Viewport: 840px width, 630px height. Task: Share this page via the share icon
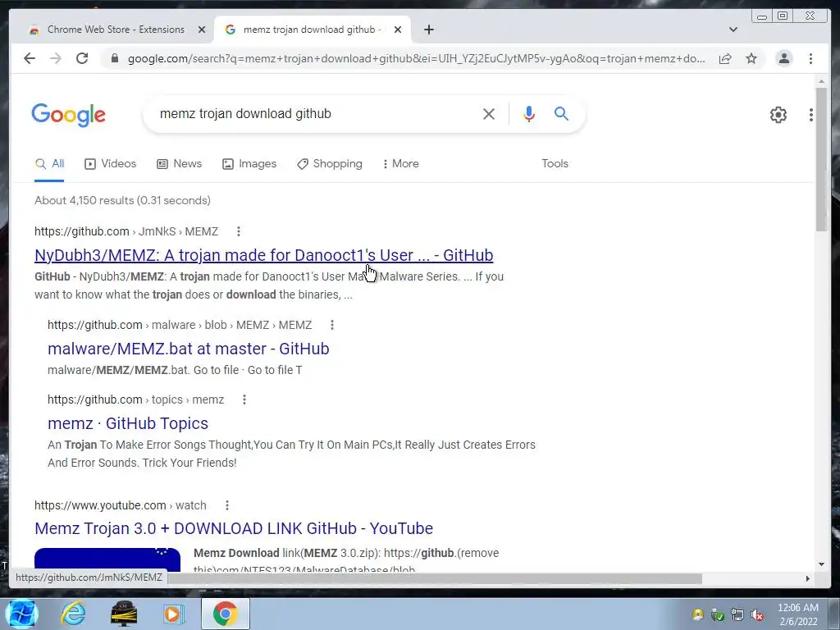tap(725, 58)
